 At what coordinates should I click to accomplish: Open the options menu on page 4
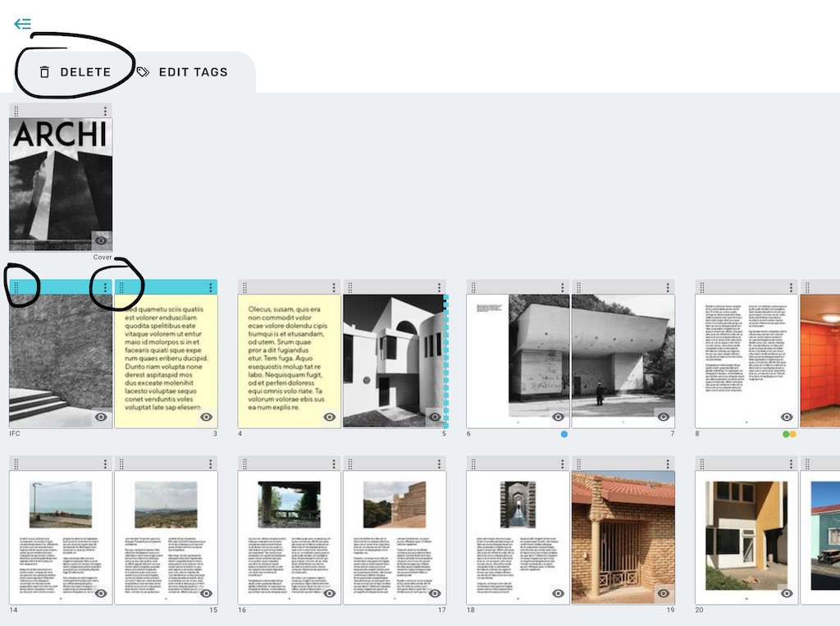point(333,288)
